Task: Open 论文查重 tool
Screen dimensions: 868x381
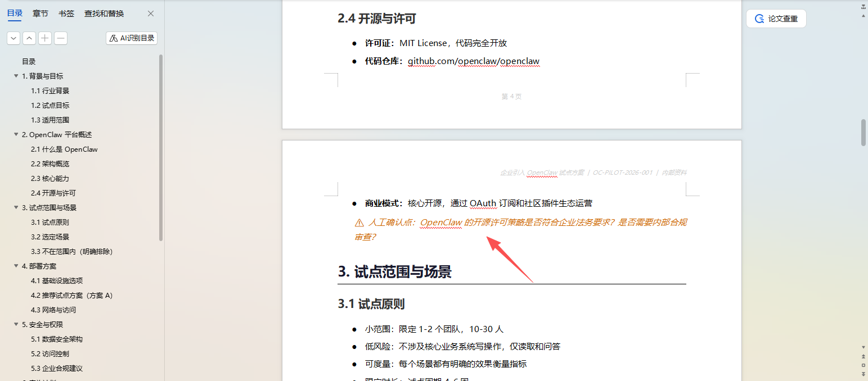Action: click(x=776, y=19)
